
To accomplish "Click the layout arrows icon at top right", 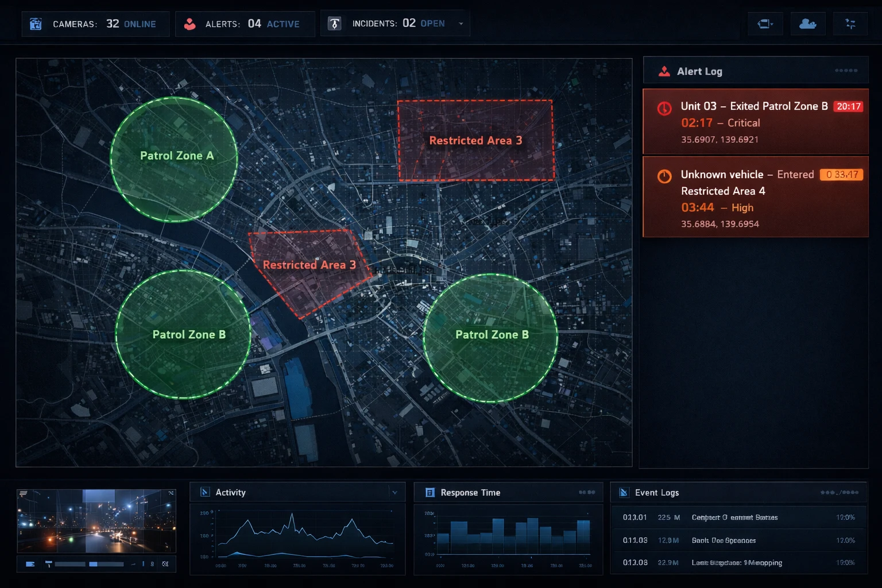I will click(850, 24).
